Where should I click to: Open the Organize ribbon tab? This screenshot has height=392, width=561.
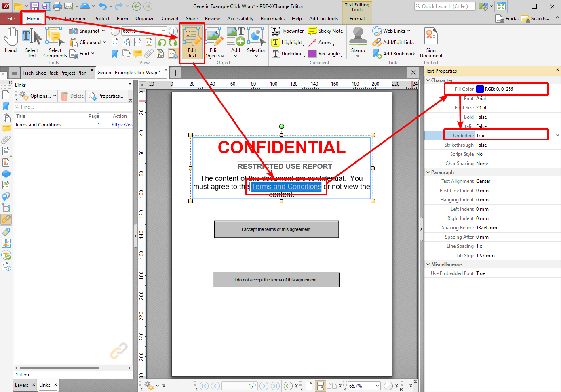tap(145, 18)
